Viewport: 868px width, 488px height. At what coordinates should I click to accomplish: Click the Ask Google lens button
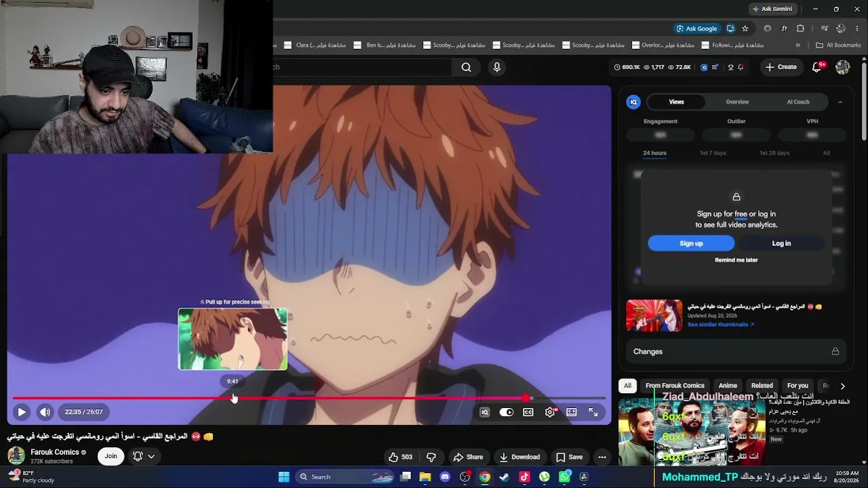point(696,28)
